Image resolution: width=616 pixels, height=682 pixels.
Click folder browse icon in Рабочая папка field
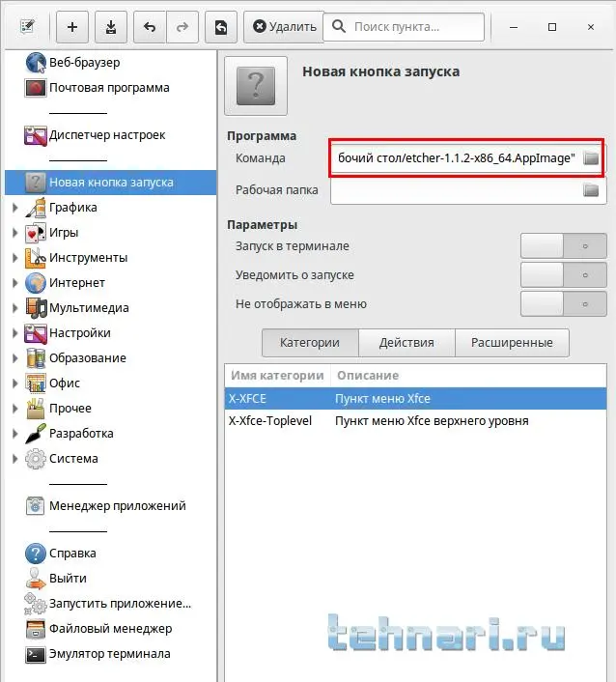tap(591, 190)
